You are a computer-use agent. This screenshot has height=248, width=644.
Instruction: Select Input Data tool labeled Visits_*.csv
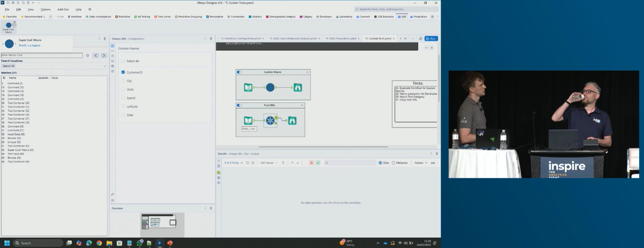248,121
